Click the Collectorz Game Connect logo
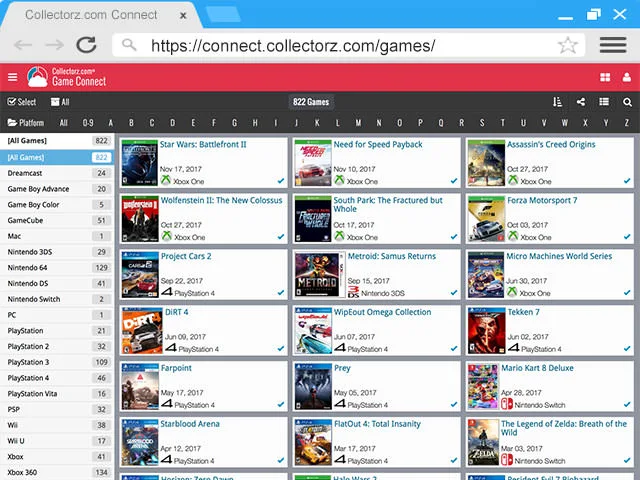Image resolution: width=640 pixels, height=480 pixels. (67, 77)
